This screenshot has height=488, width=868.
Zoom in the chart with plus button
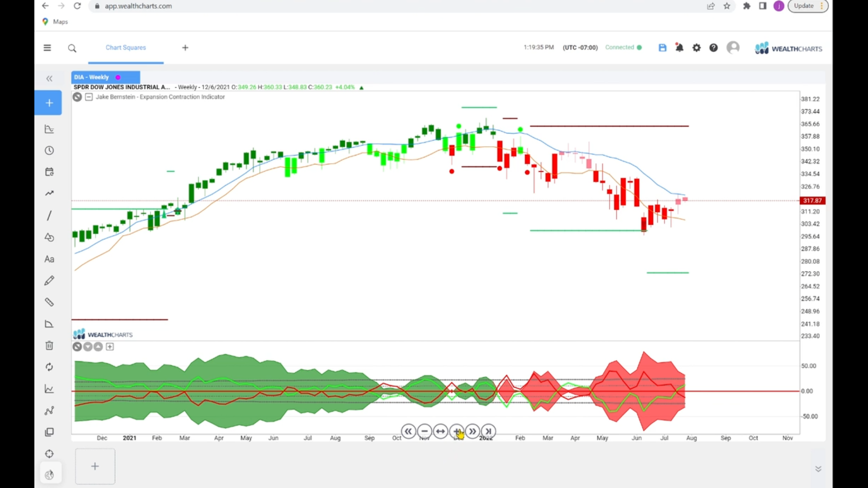[457, 432]
